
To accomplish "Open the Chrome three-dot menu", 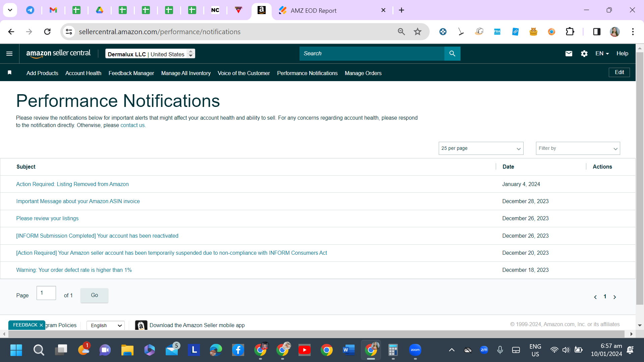I will point(633,32).
